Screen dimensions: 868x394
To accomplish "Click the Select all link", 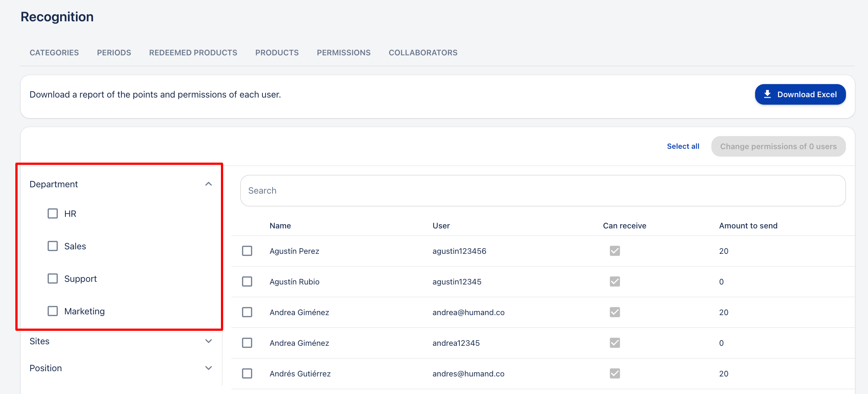I will click(683, 146).
